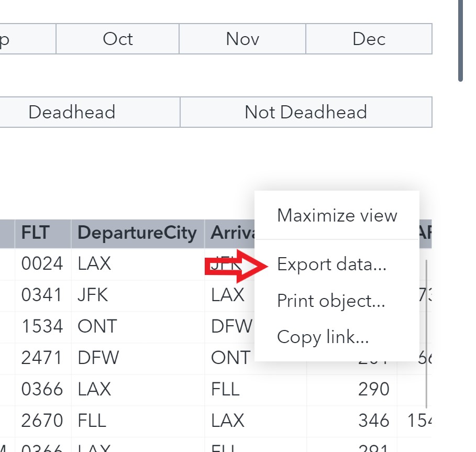Select Dec in month bar
This screenshot has width=476, height=452.
[369, 39]
